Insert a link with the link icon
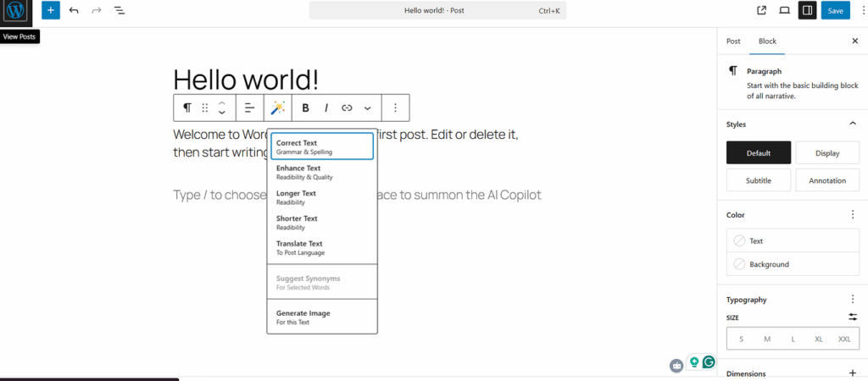868x381 pixels. click(347, 108)
